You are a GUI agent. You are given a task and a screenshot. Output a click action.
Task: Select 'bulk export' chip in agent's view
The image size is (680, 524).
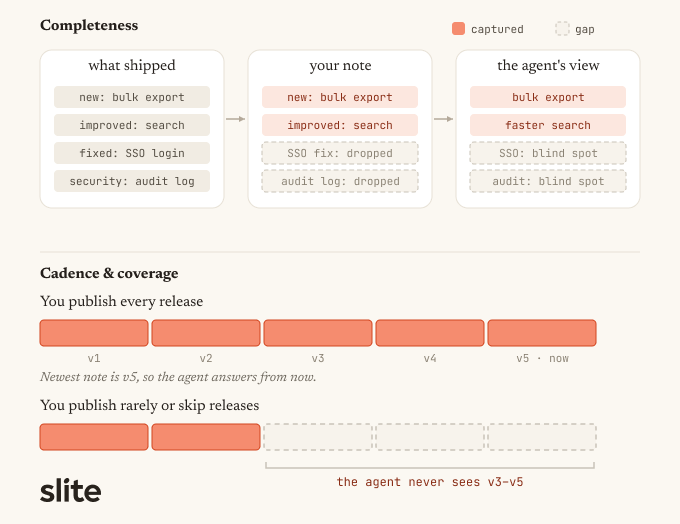(548, 97)
